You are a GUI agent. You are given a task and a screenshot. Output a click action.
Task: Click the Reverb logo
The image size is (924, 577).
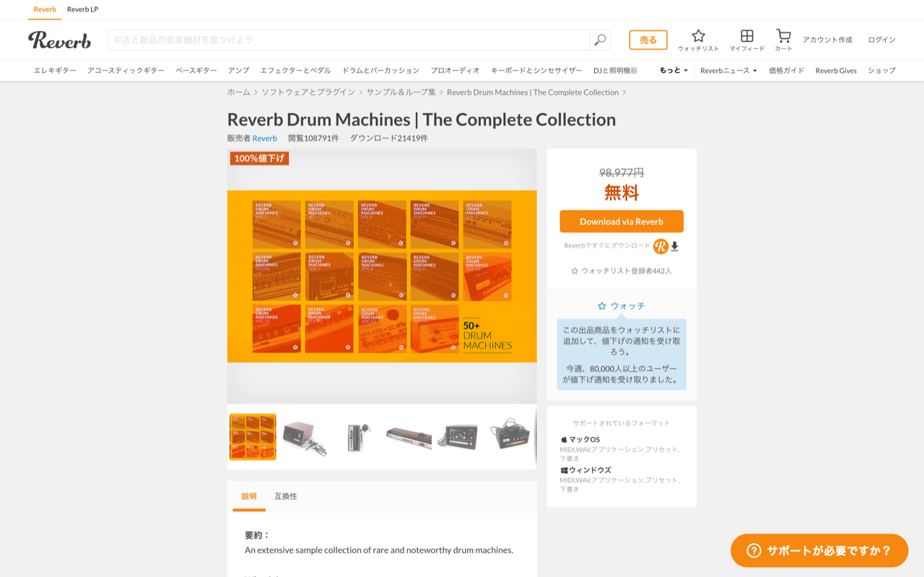[x=59, y=40]
